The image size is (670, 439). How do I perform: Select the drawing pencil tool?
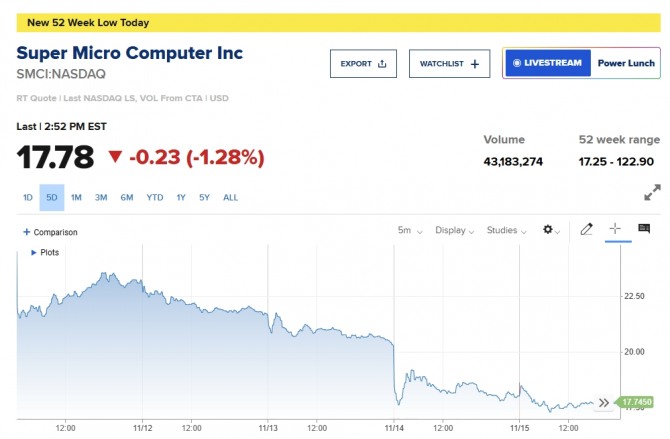pyautogui.click(x=587, y=230)
